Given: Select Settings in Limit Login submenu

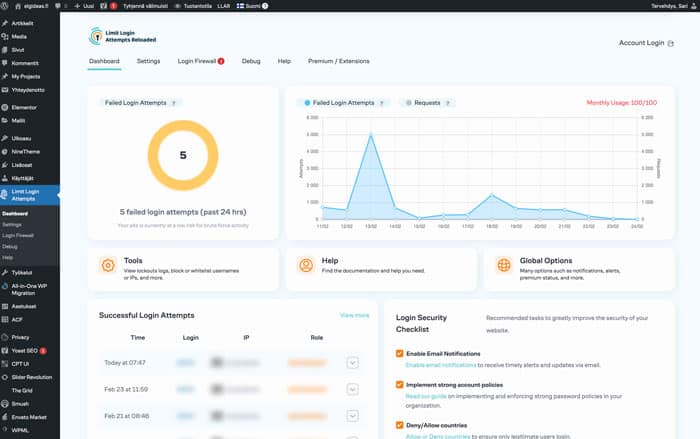Looking at the screenshot, I should point(12,225).
